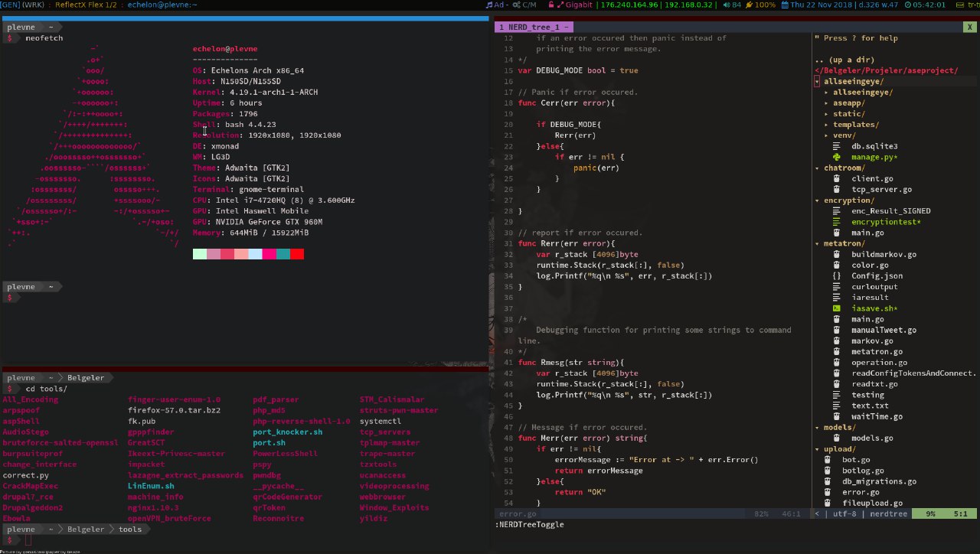The image size is (980, 554).
Task: Click the Go icon beside markov.go
Action: coord(837,341)
